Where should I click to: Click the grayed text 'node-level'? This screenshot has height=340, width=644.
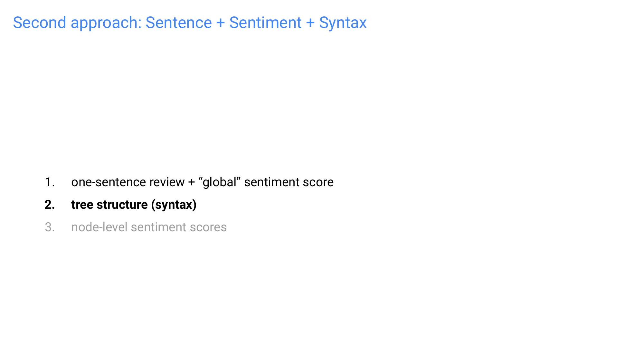coord(99,227)
